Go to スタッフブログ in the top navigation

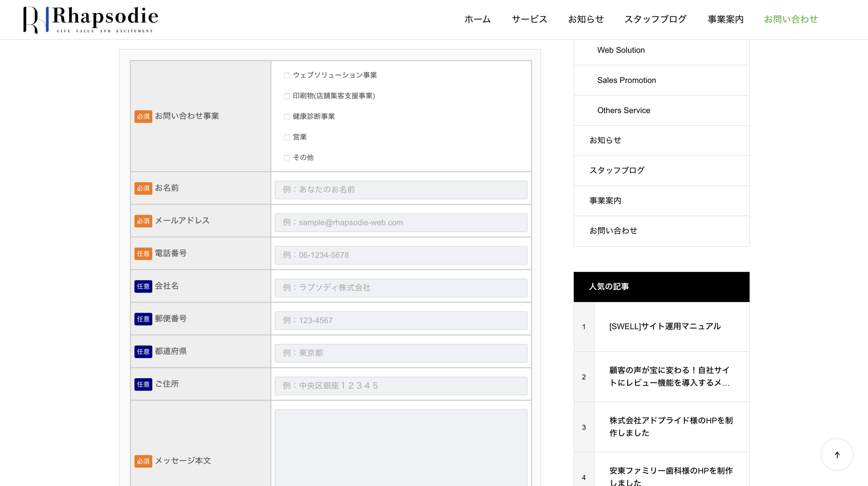(x=655, y=19)
